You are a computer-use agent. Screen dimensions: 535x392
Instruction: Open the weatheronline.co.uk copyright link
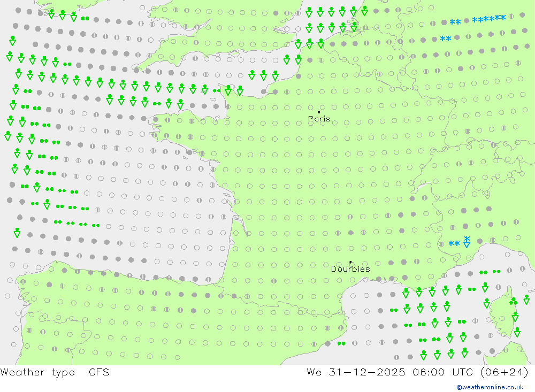coord(490,387)
